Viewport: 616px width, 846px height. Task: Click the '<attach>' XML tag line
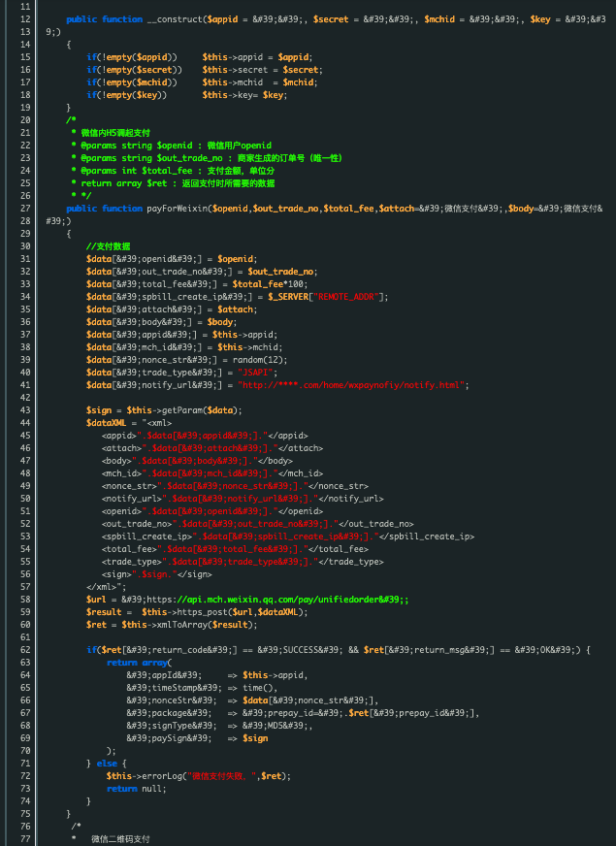click(x=212, y=448)
